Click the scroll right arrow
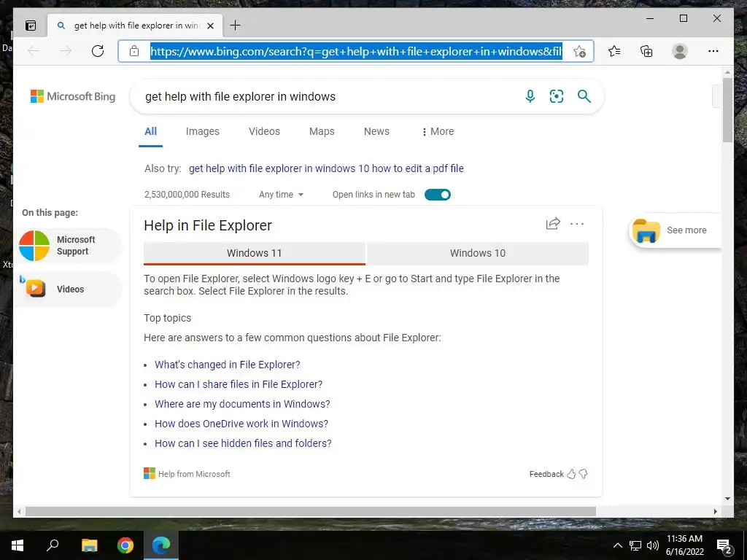This screenshot has height=560, width=747. 715,511
